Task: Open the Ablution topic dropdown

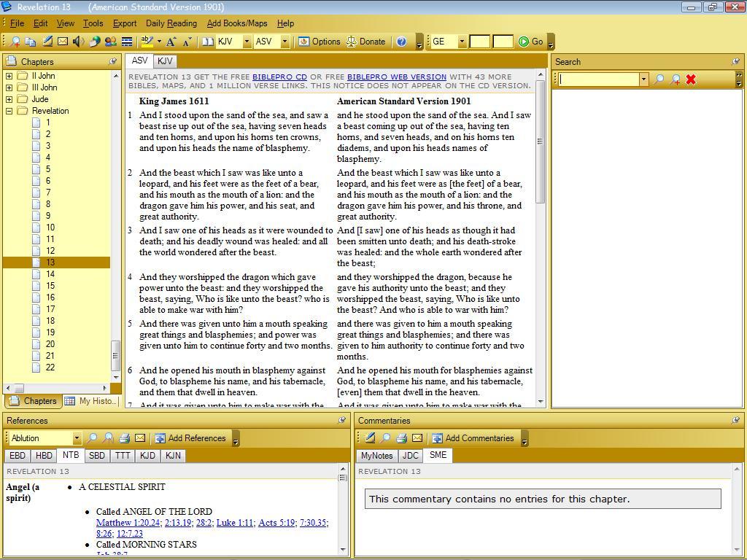Action: (x=77, y=438)
